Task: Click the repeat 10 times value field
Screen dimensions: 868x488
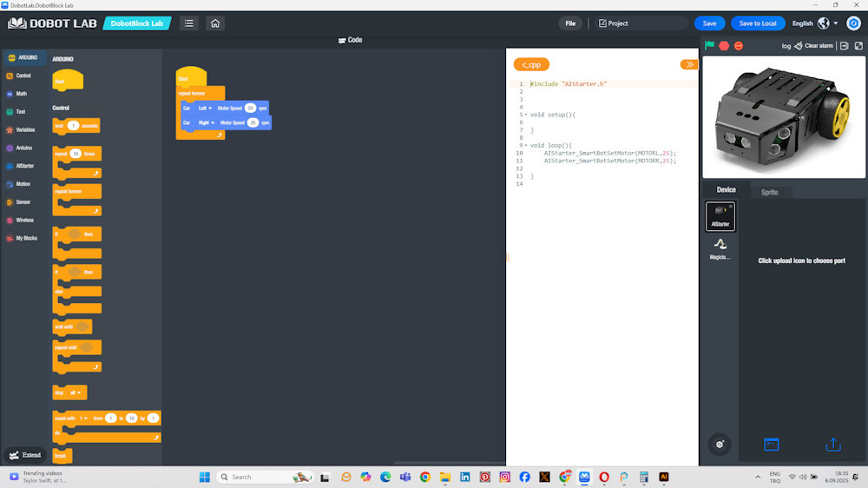Action: point(76,154)
